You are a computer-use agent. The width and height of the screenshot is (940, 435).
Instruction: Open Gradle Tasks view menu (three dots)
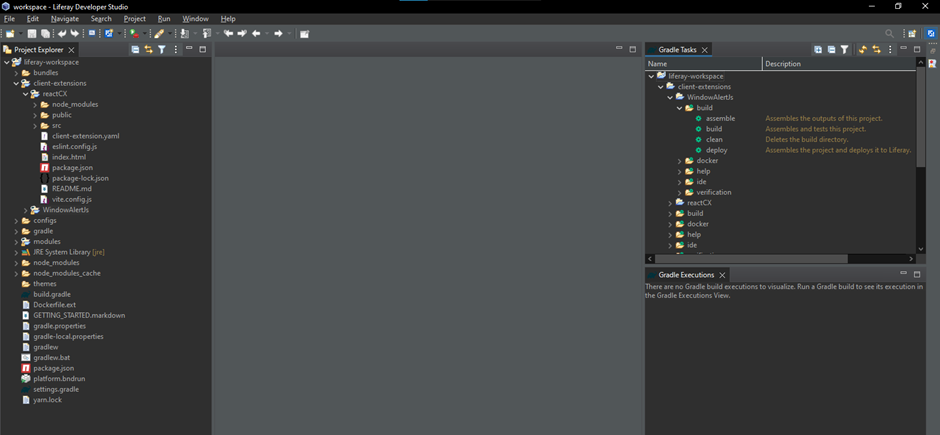tap(890, 50)
